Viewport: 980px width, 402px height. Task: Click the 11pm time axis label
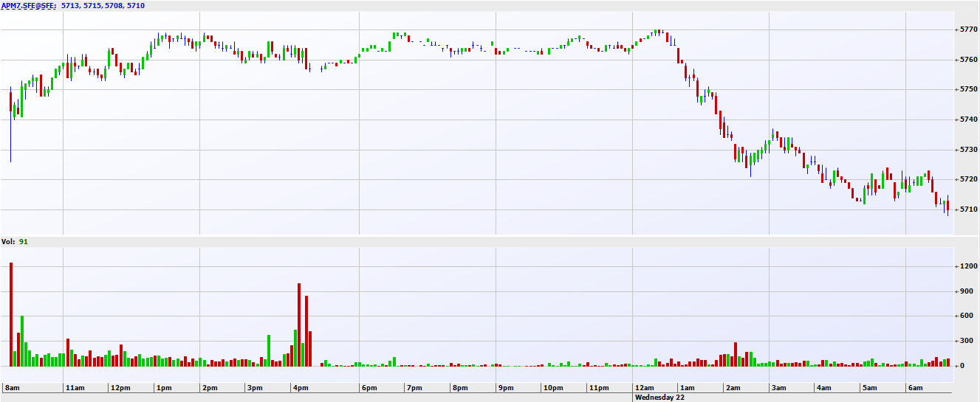598,388
